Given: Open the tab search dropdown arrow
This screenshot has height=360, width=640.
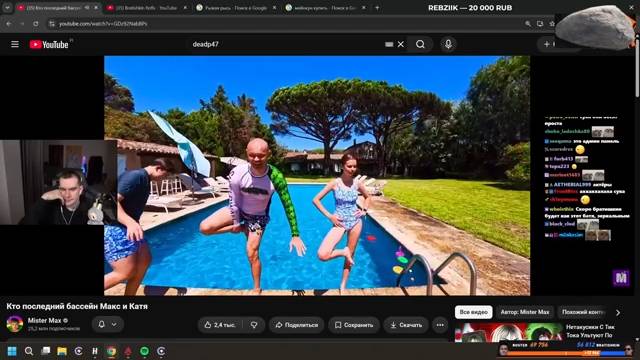Looking at the screenshot, I should 7,8.
